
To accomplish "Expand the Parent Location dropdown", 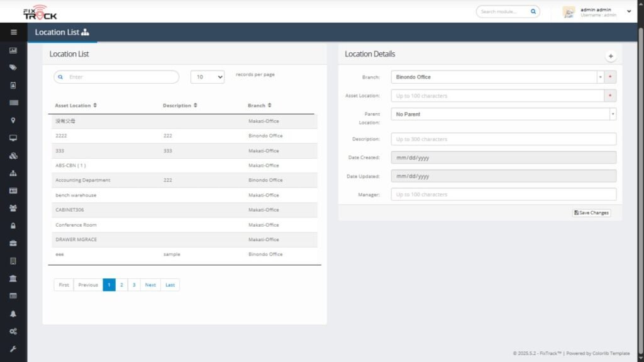I will pos(613,115).
